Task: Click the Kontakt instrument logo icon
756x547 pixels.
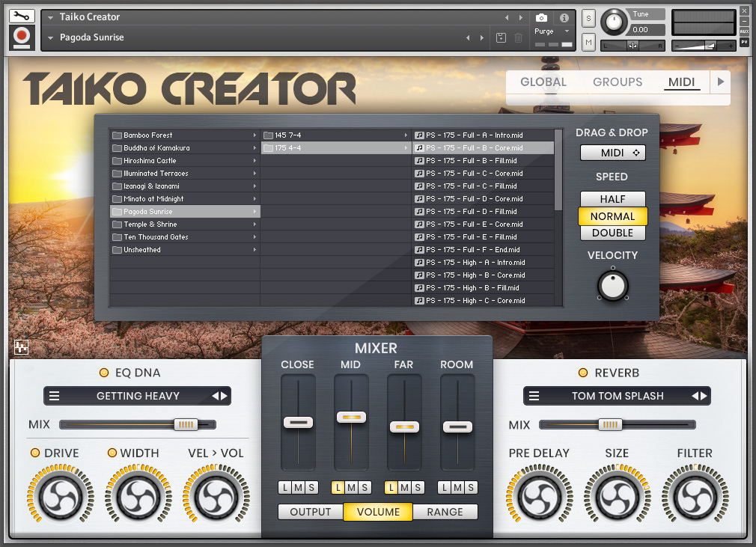Action: pos(22,37)
